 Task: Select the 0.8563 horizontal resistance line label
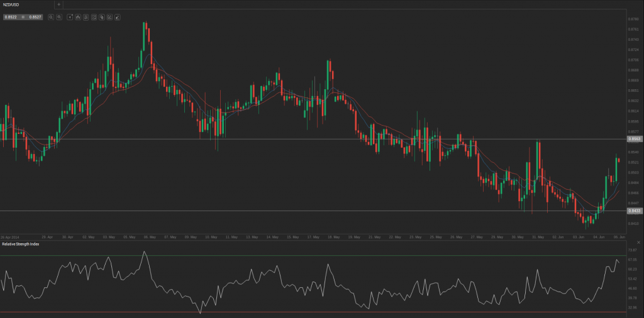[633, 138]
